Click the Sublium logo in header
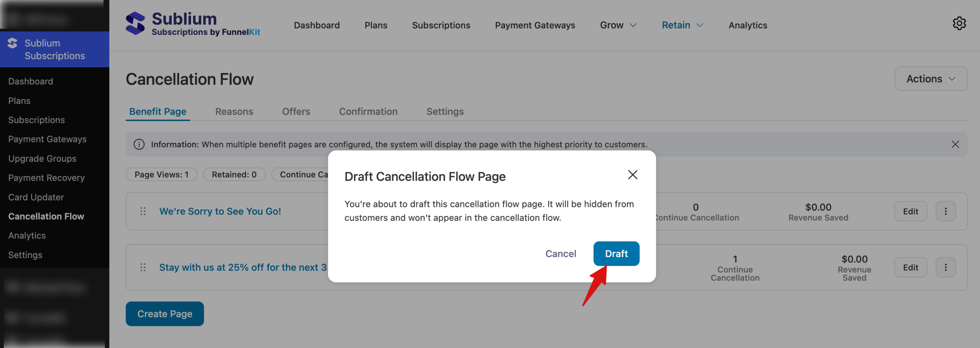980x348 pixels. tap(136, 24)
